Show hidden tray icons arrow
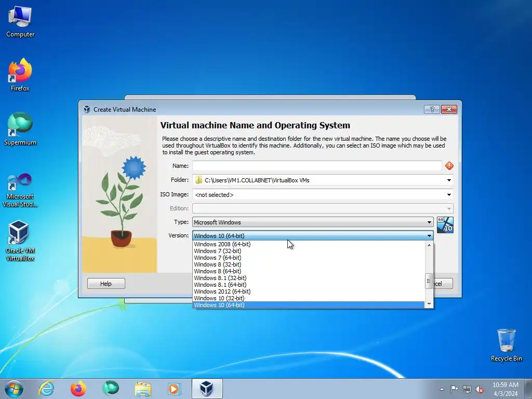The height and width of the screenshot is (399, 532). tap(442, 389)
